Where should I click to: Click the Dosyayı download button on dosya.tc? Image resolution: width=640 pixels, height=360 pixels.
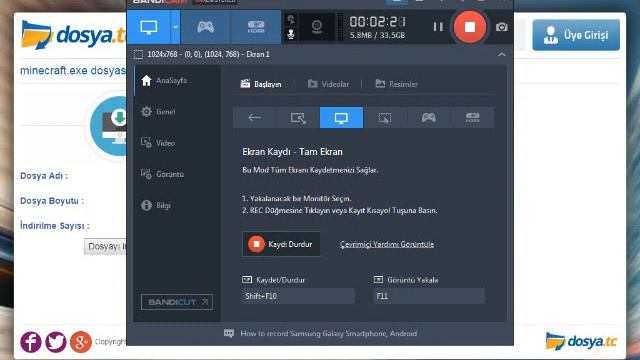pyautogui.click(x=105, y=247)
